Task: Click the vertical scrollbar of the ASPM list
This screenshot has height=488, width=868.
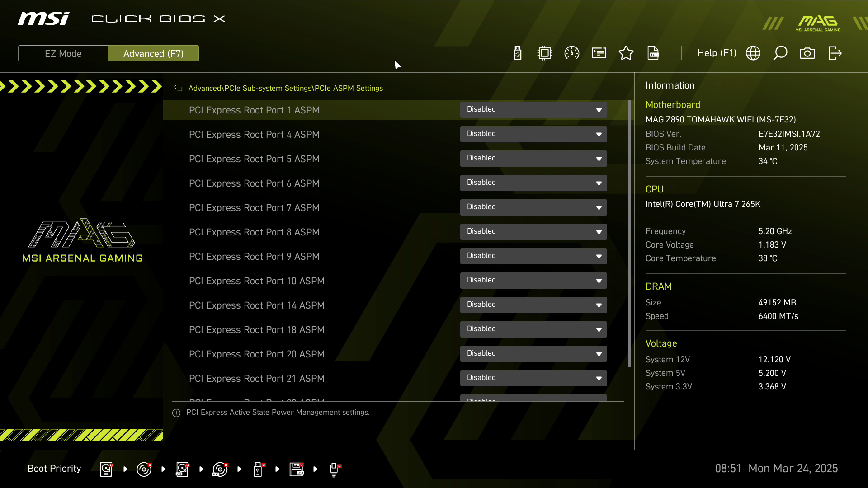Action: point(629,233)
